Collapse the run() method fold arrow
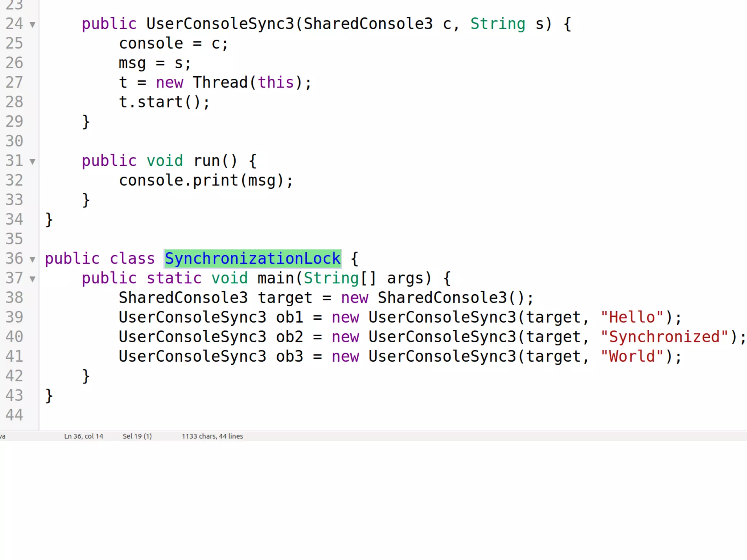 [x=32, y=162]
